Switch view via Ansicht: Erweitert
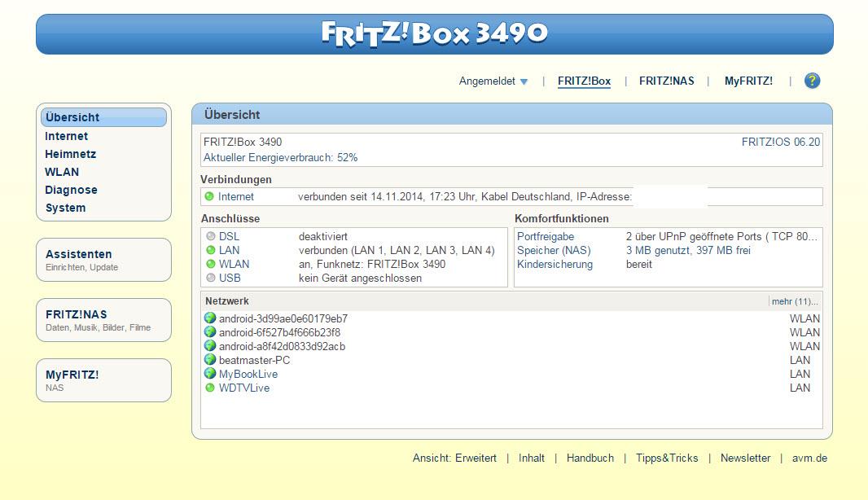The width and height of the screenshot is (868, 500). [454, 458]
